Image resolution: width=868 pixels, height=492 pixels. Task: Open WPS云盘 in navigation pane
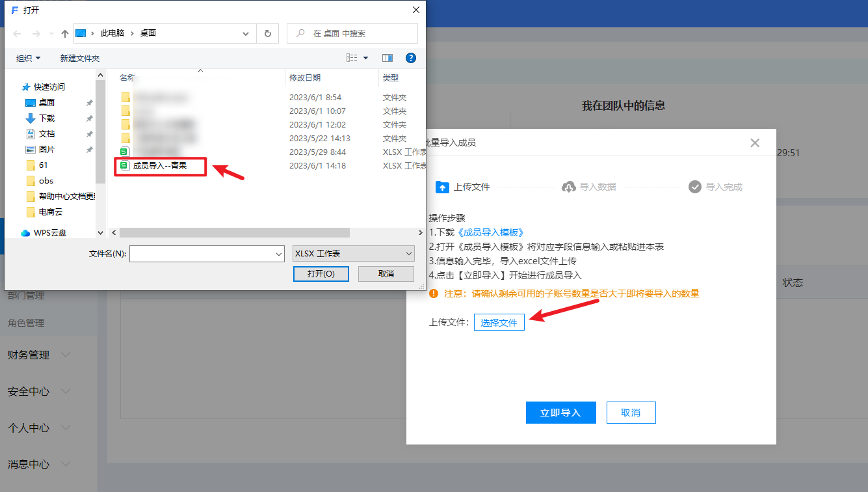click(x=49, y=232)
